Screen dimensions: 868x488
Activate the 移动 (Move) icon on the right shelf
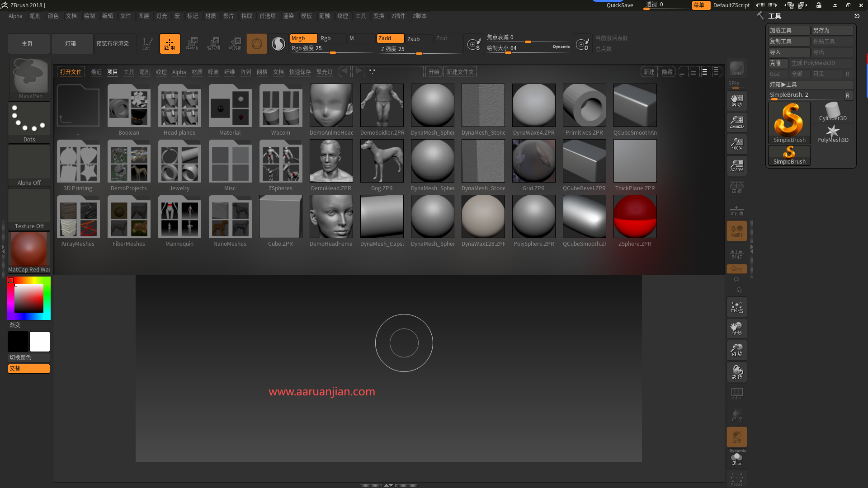coord(736,328)
